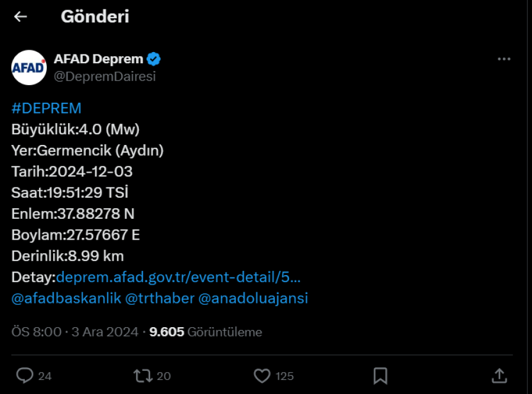This screenshot has height=394, width=532.
Task: Click the AFAD Deprem account name
Action: coord(98,59)
